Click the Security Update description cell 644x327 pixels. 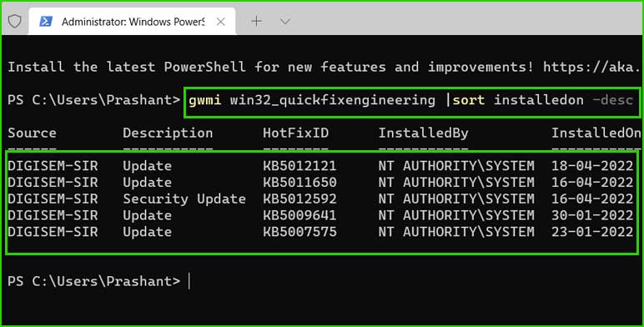coord(184,199)
